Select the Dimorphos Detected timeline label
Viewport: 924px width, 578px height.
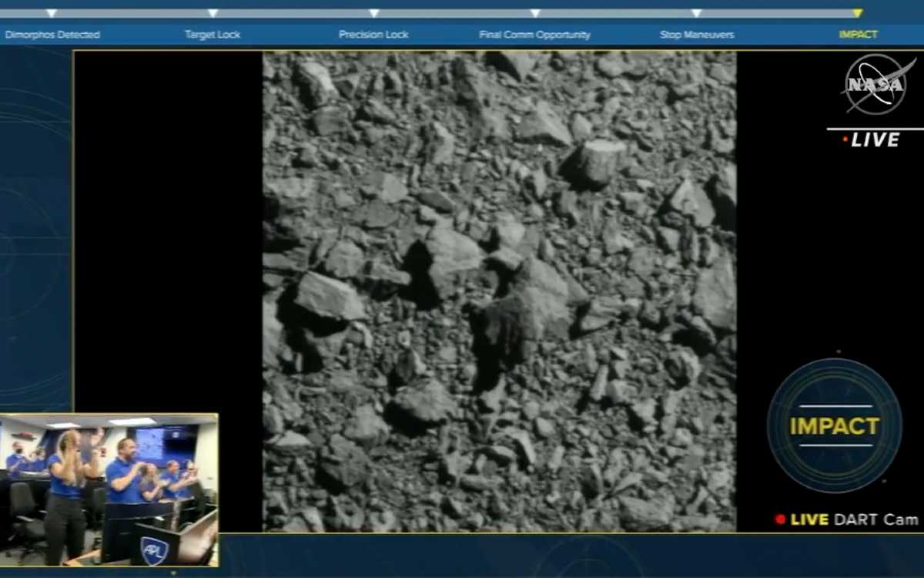[x=52, y=35]
